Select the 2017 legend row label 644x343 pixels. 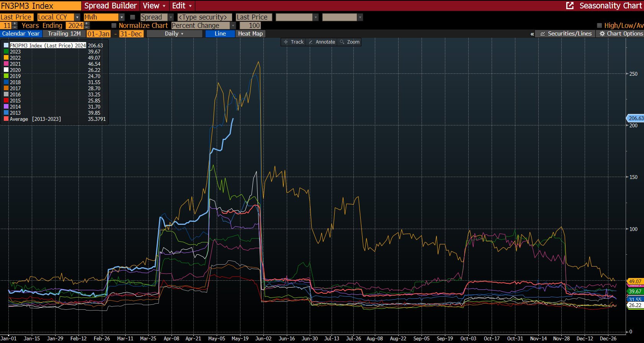(15, 88)
